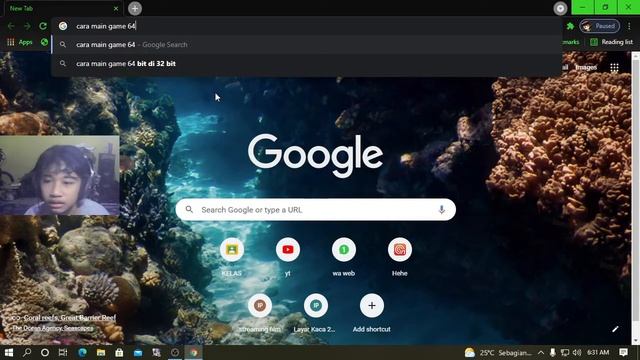Open the Extensions puzzle icon
Image resolution: width=640 pixels, height=360 pixels.
pyautogui.click(x=570, y=26)
